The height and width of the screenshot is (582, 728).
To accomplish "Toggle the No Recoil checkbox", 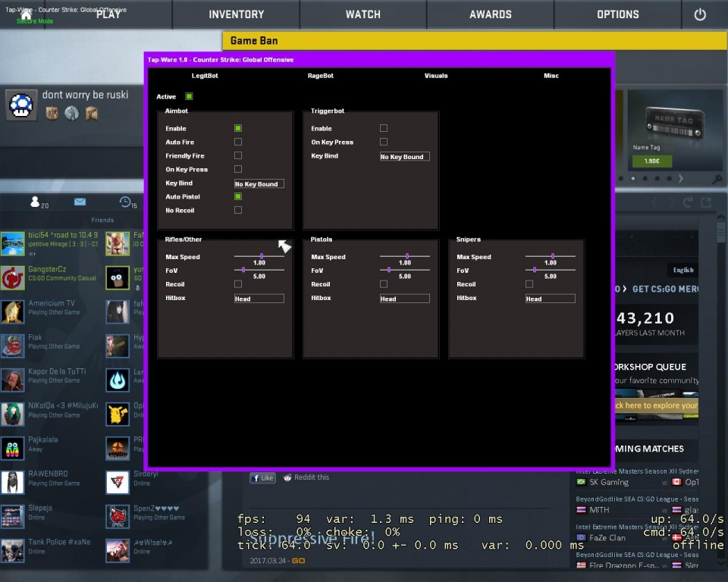I will coord(237,210).
